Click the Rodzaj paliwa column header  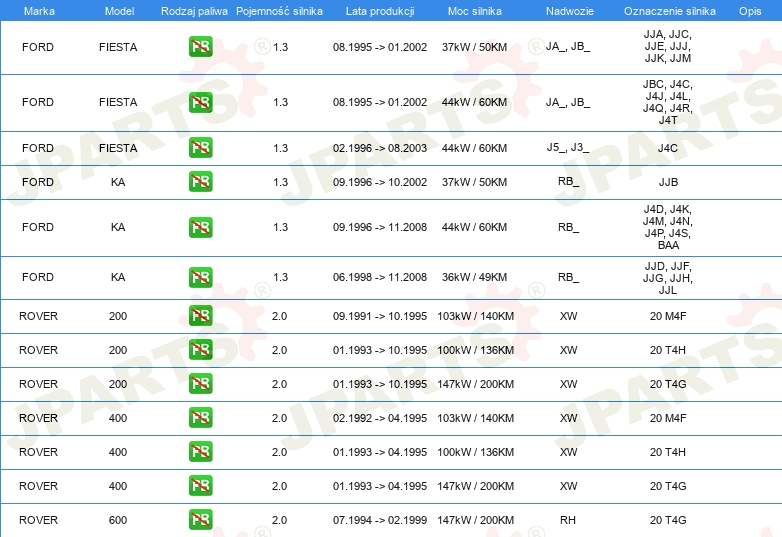[x=194, y=11]
